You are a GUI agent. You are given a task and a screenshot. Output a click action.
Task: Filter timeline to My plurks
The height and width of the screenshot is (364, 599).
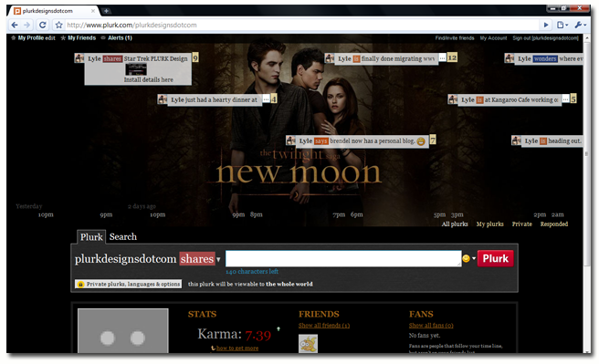coord(489,224)
